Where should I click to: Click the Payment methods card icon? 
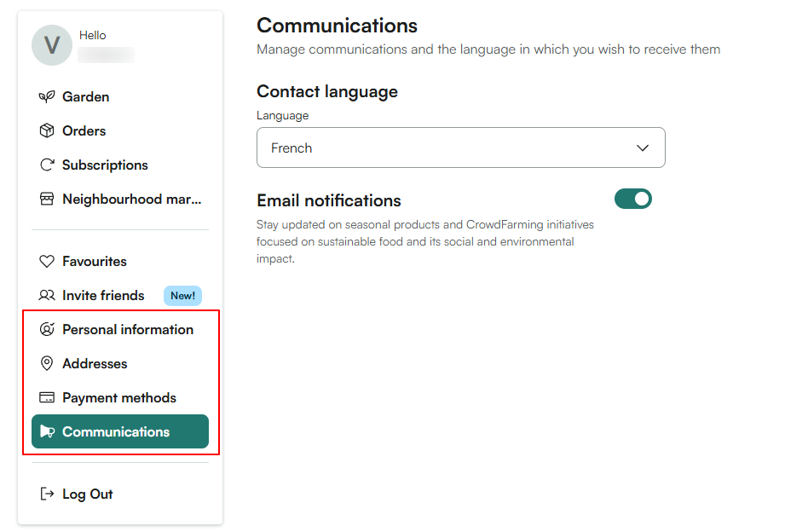(47, 398)
